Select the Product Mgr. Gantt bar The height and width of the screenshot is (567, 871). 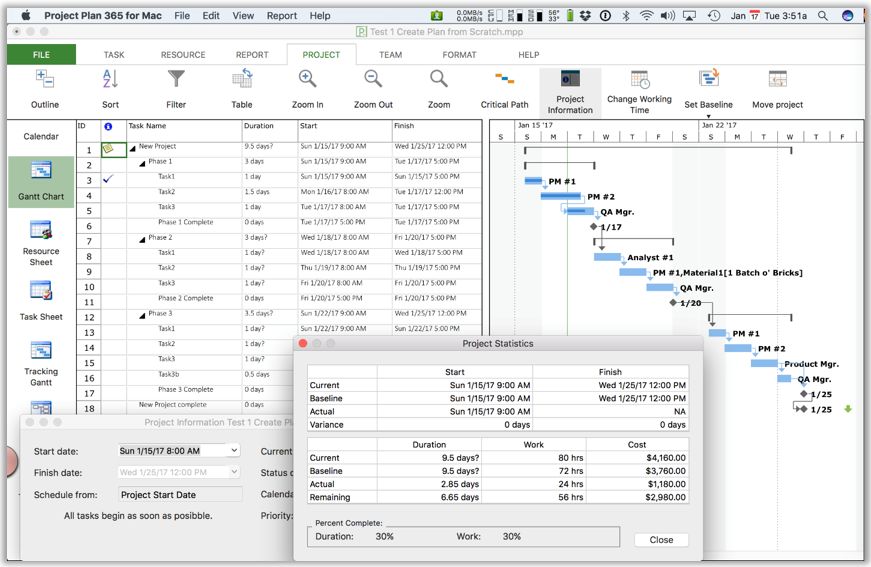click(x=764, y=363)
